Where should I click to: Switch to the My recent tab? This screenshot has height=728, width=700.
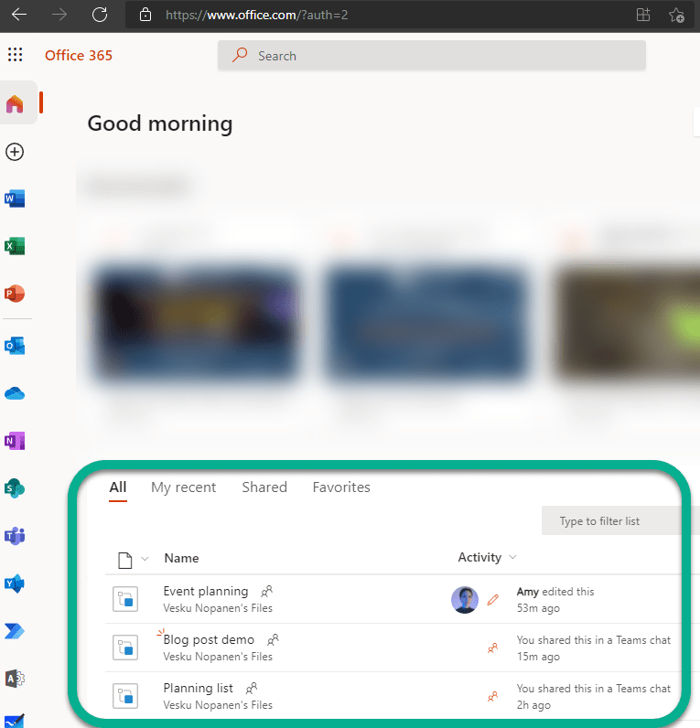pyautogui.click(x=183, y=487)
